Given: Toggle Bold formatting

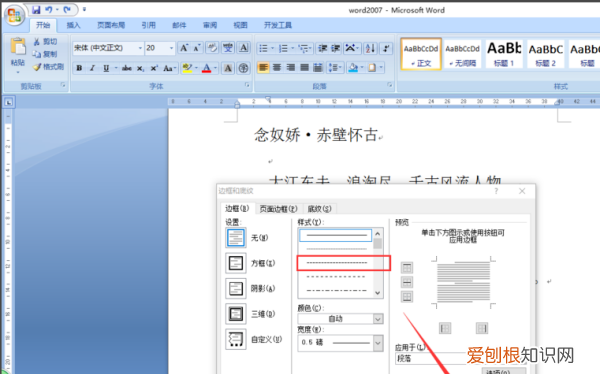Looking at the screenshot, I should point(79,68).
